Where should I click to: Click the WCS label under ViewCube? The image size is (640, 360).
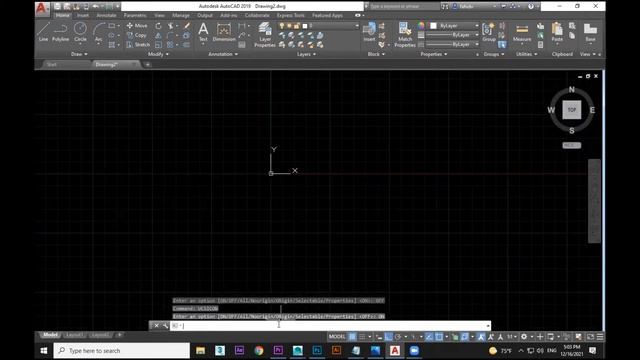click(x=571, y=145)
